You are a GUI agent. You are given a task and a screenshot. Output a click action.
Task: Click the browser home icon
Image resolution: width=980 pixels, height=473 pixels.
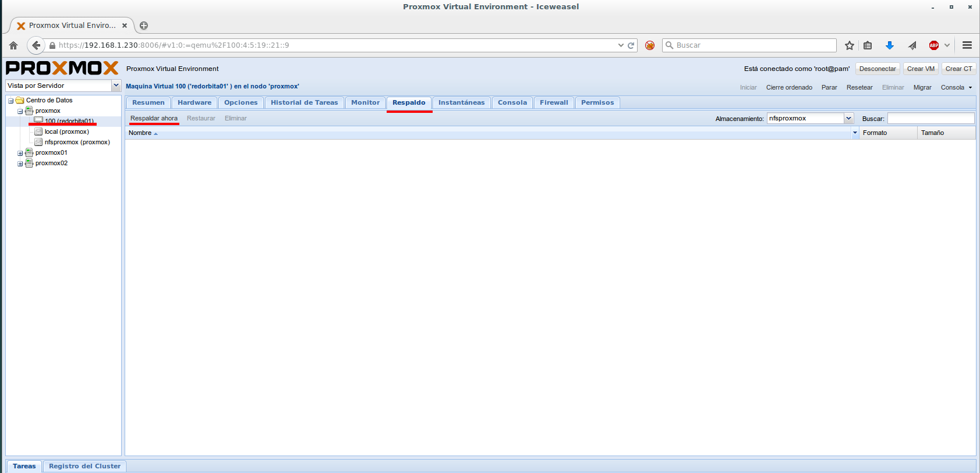click(x=13, y=45)
